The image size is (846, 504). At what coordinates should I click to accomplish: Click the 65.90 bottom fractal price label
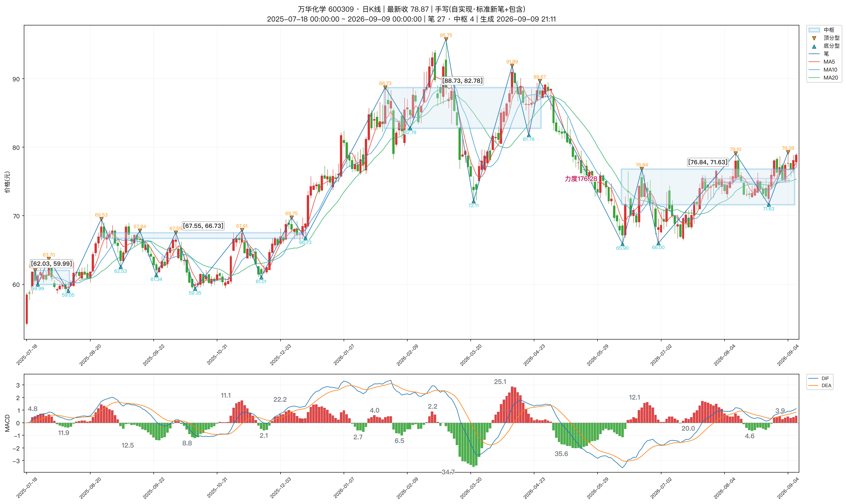click(x=622, y=248)
